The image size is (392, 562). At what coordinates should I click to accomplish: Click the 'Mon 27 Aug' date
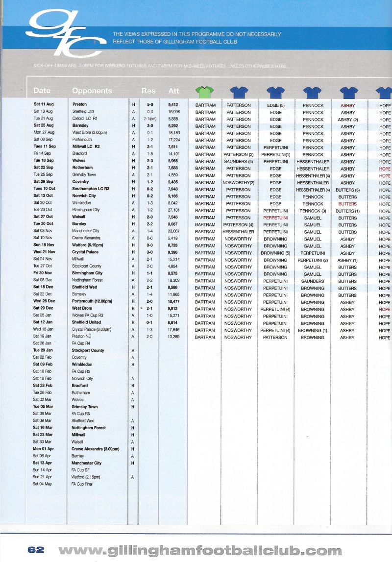click(44, 132)
